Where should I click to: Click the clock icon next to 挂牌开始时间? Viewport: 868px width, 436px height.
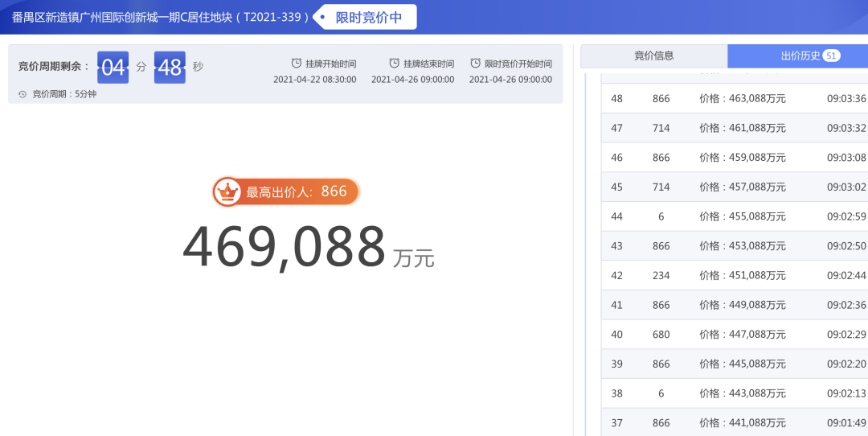pos(297,64)
